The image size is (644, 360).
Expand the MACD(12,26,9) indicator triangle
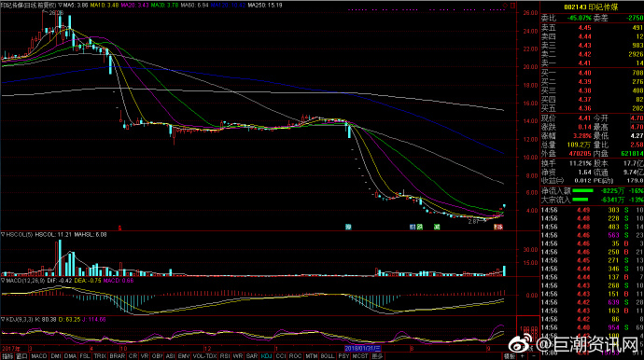pos(3,281)
